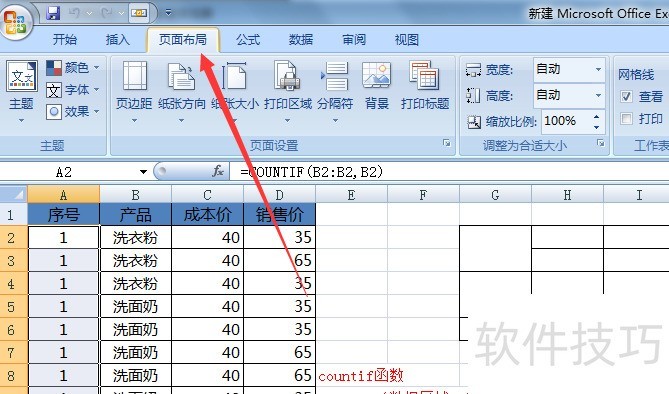Switch to the 数据 tab
The height and width of the screenshot is (394, 669).
(301, 40)
